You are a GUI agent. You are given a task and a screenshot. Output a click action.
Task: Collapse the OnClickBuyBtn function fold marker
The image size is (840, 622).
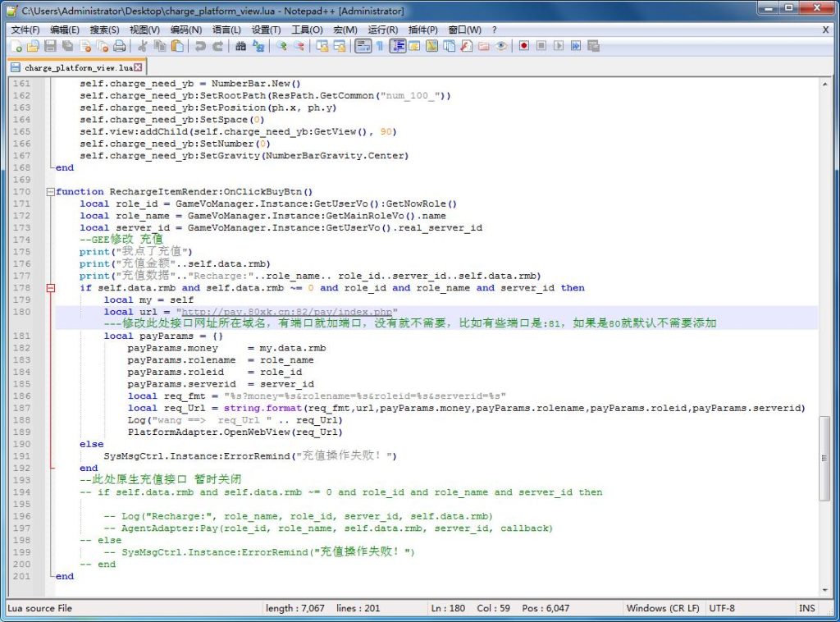coord(51,192)
